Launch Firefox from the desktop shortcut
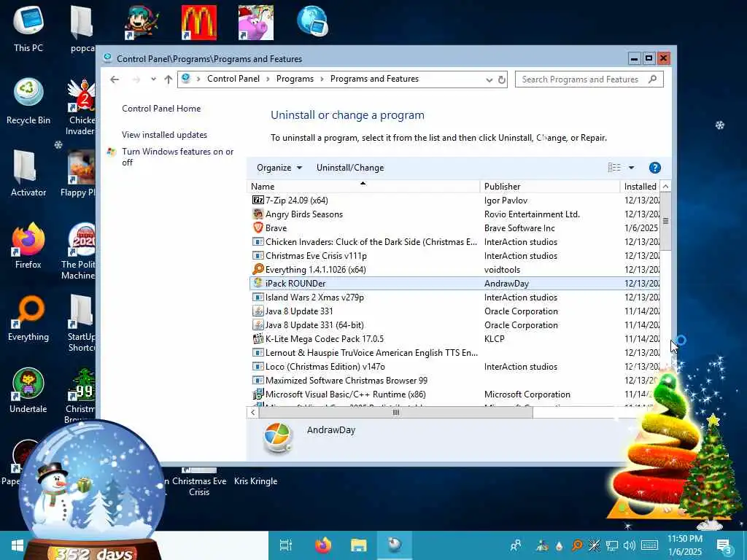The image size is (747, 560). pyautogui.click(x=28, y=246)
